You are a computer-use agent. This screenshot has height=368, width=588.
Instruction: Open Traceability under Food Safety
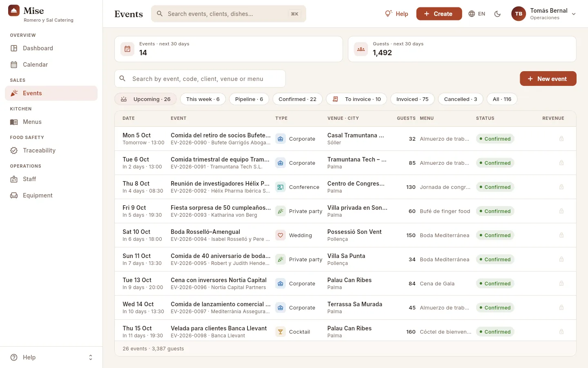click(x=51, y=150)
